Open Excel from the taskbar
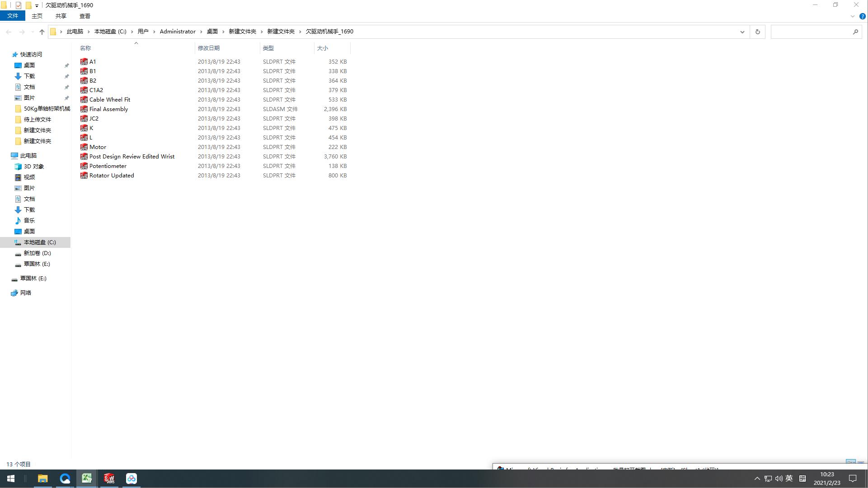The image size is (868, 488). pos(87,479)
